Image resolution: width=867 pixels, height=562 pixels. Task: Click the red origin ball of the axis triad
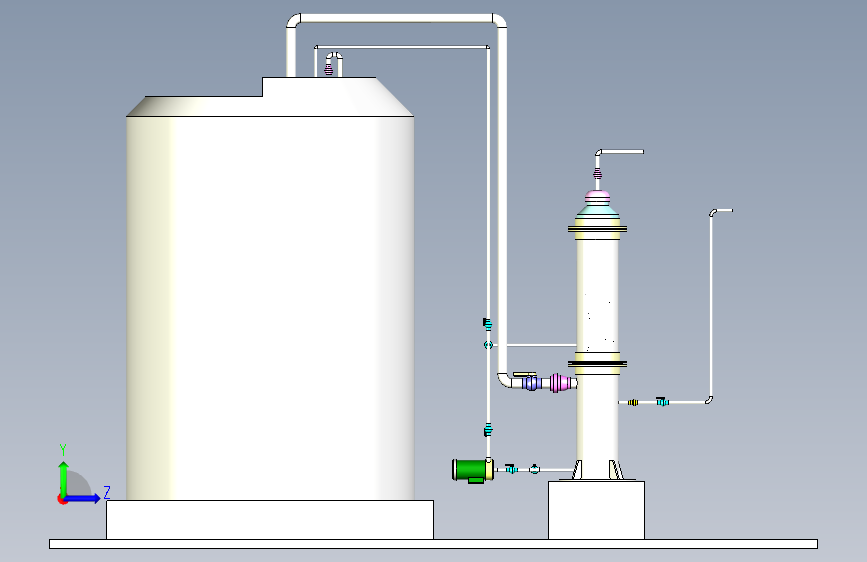click(x=62, y=499)
